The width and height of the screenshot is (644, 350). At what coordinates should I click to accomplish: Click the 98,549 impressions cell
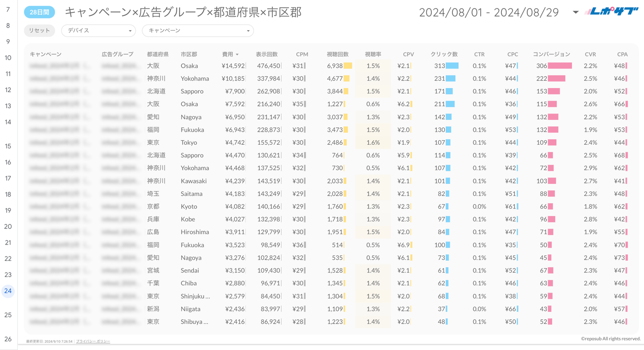pos(271,245)
